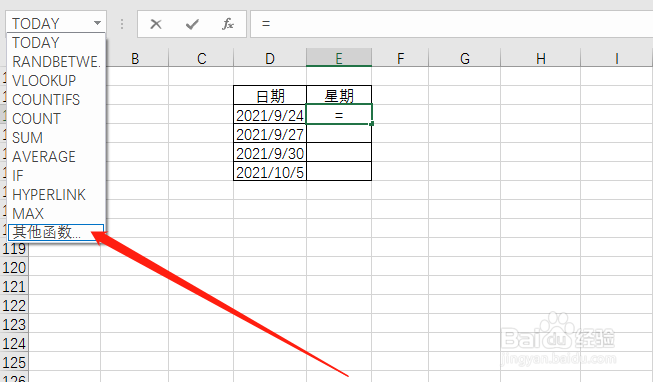
Task: Select column H header
Action: (x=541, y=58)
